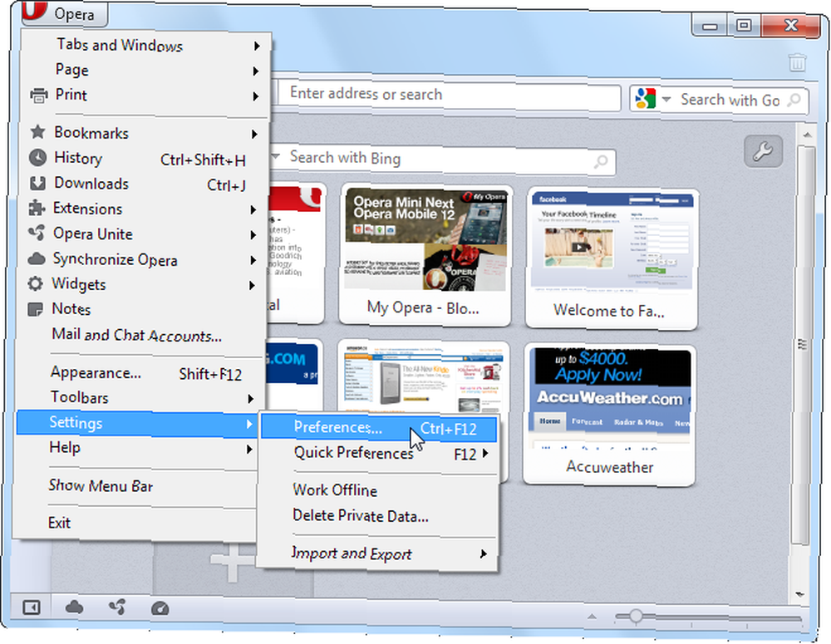Click the Speed Dial wrench configure button
Screen dimensions: 831x644
(x=763, y=151)
